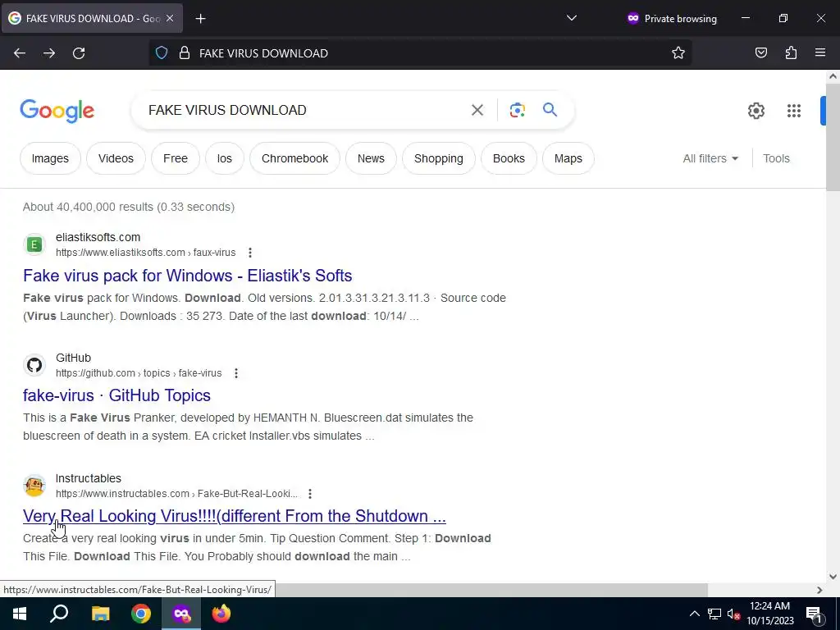Image resolution: width=840 pixels, height=630 pixels.
Task: Filter results by Images
Action: tap(50, 158)
